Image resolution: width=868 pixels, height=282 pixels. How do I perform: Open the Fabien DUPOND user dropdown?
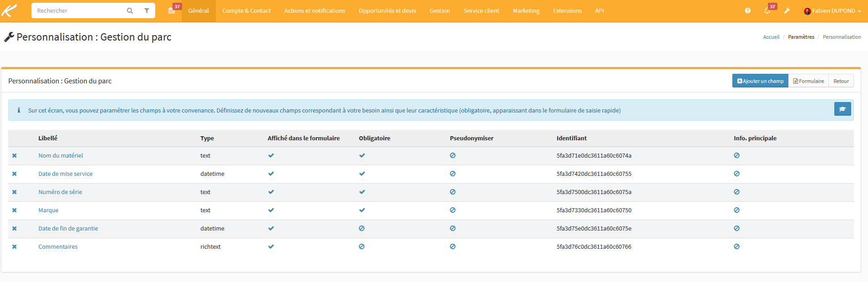click(x=832, y=11)
